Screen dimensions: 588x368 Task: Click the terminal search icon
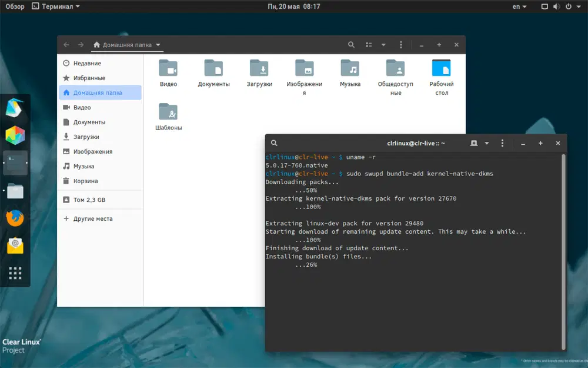pyautogui.click(x=274, y=143)
